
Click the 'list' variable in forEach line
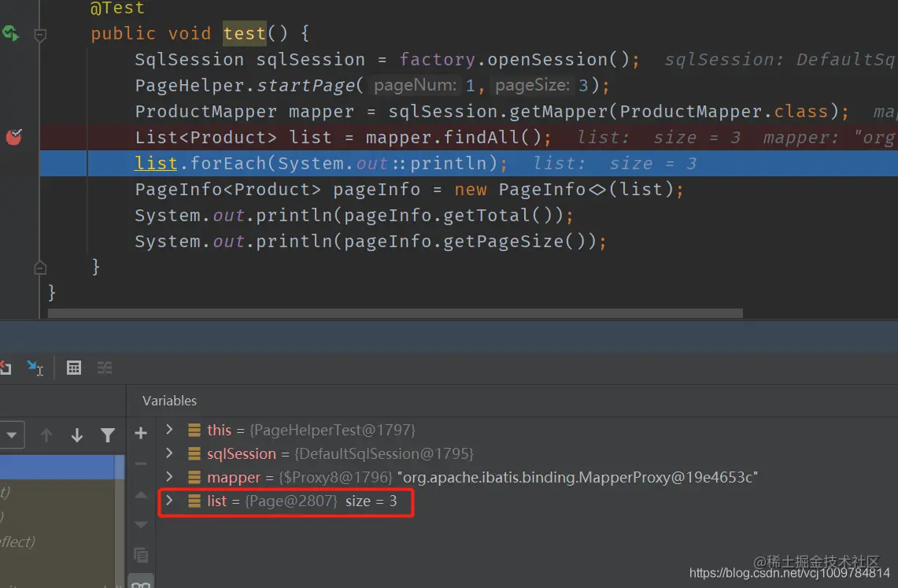(156, 163)
